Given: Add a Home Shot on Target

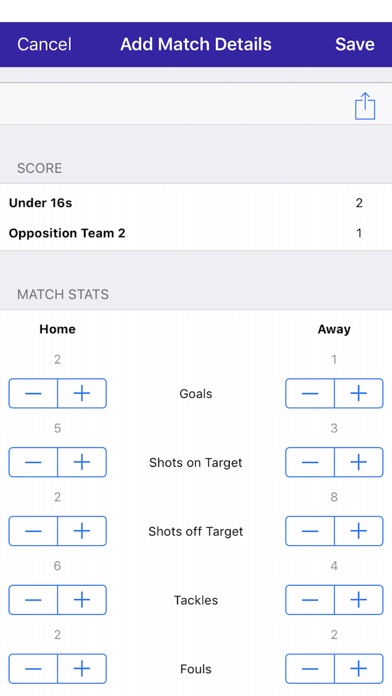Looking at the screenshot, I should pos(82,462).
